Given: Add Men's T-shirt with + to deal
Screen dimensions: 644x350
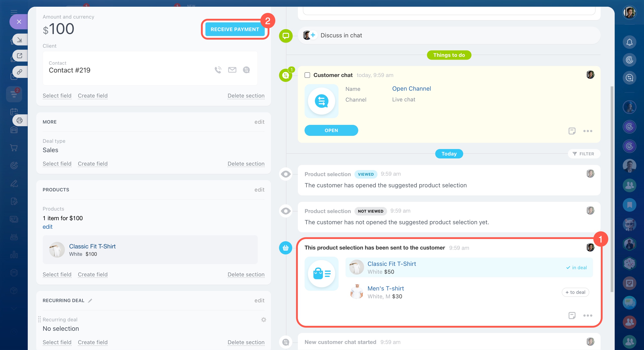Looking at the screenshot, I should coord(575,292).
